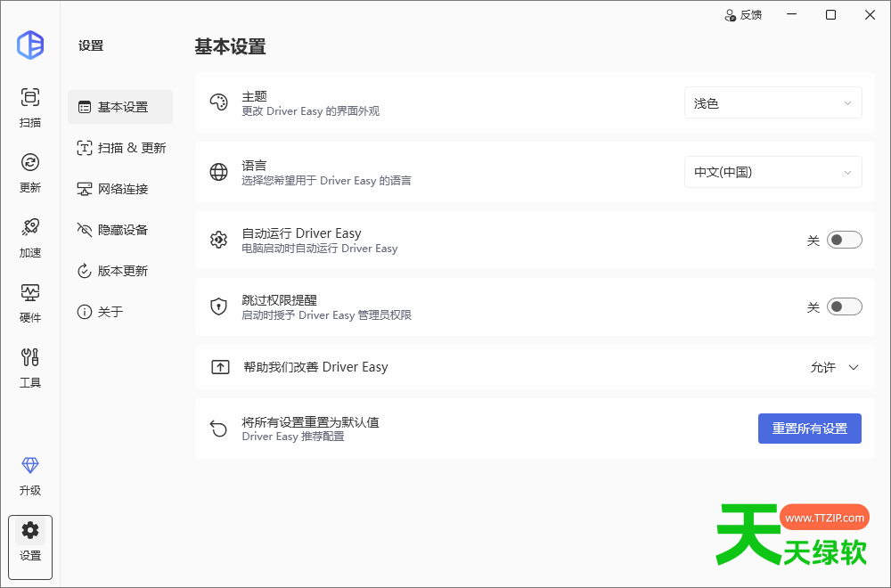Click the 选择您希望用于 Driver Easy 的语言 description
The height and width of the screenshot is (588, 891).
326,181
